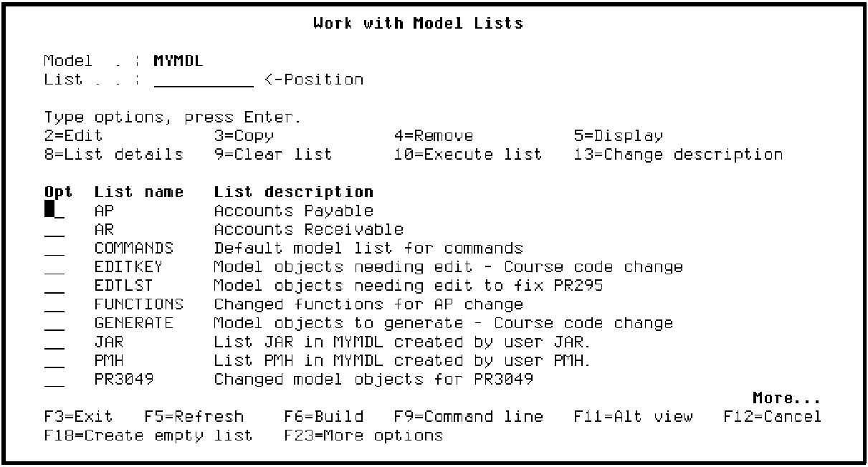Select the F6=Build function key
868x467 pixels.
point(323,416)
